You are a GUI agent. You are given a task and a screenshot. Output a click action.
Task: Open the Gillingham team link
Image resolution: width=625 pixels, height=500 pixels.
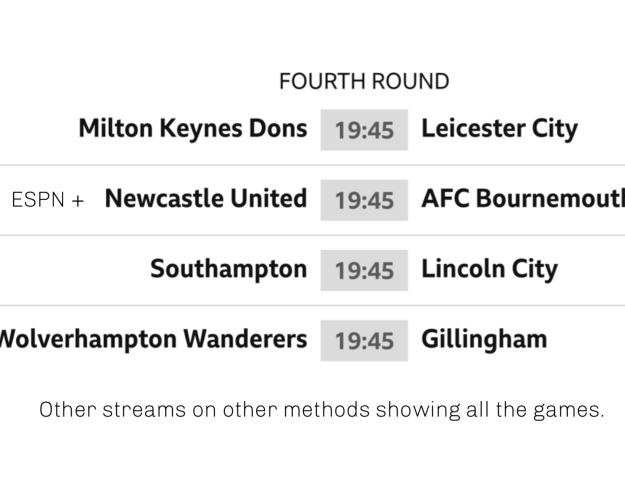[484, 339]
